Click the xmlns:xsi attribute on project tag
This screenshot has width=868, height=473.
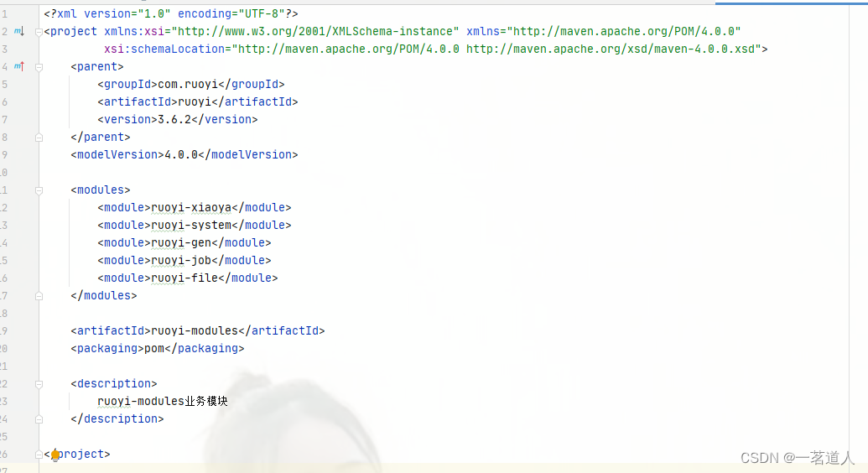(282, 32)
